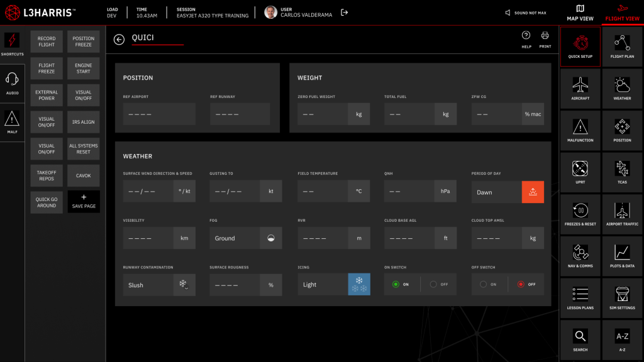
Task: Switch to Map View tab
Action: pyautogui.click(x=580, y=13)
